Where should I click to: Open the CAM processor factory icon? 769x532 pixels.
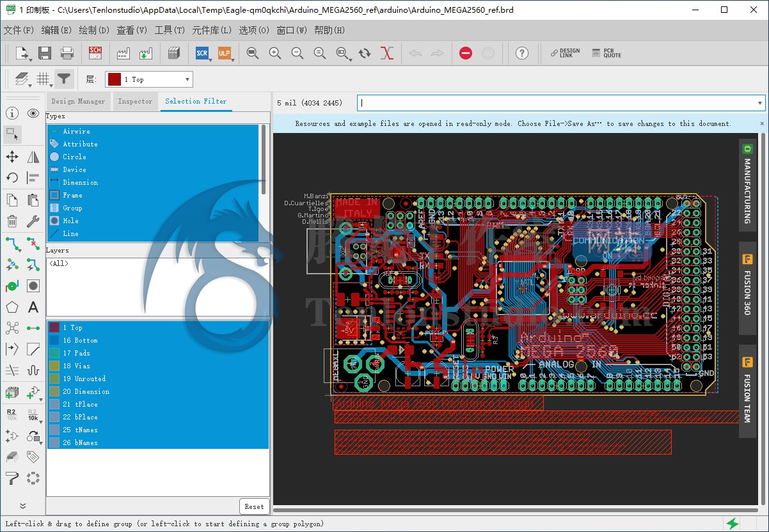point(123,54)
